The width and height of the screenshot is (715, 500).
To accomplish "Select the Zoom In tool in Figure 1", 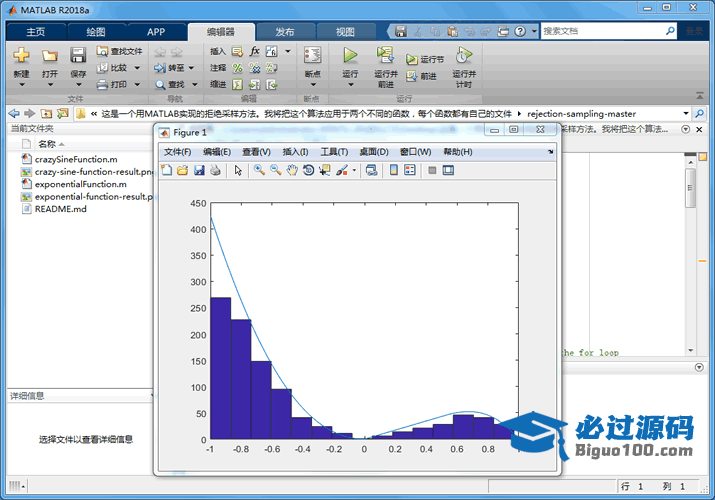I will 259,170.
